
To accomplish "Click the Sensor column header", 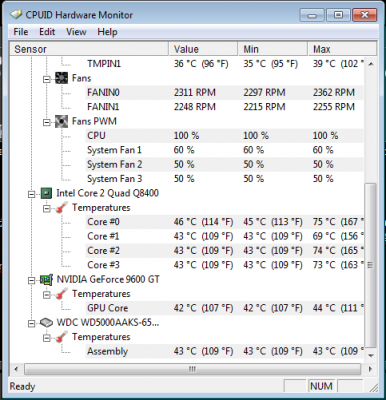I will 89,49.
